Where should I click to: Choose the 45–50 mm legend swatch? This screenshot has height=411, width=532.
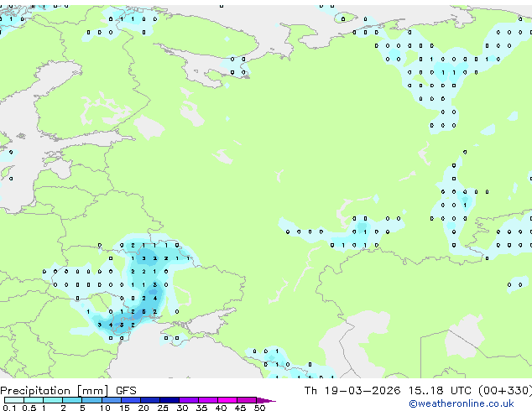pos(247,400)
